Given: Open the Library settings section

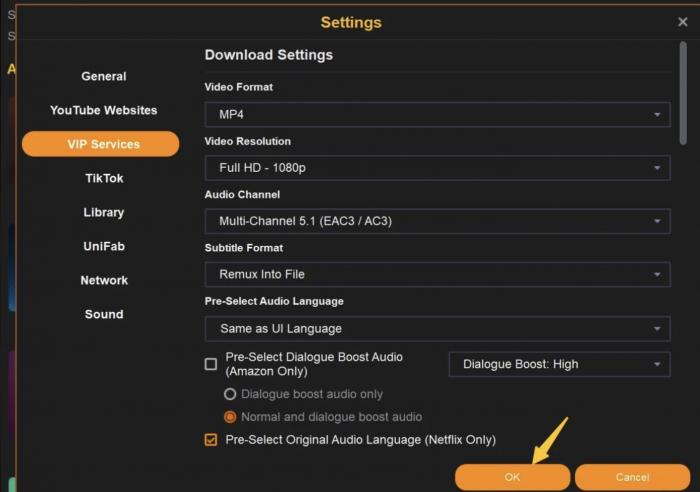Looking at the screenshot, I should pos(104,212).
